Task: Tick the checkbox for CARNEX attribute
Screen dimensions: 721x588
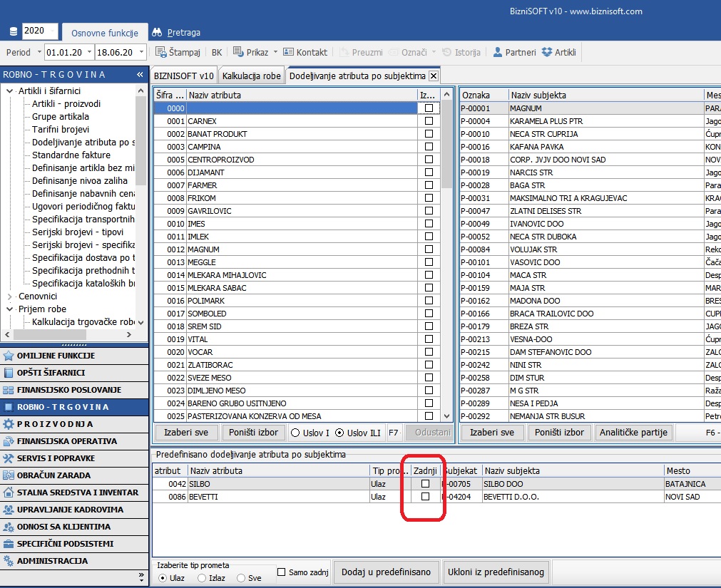Action: pyautogui.click(x=429, y=121)
